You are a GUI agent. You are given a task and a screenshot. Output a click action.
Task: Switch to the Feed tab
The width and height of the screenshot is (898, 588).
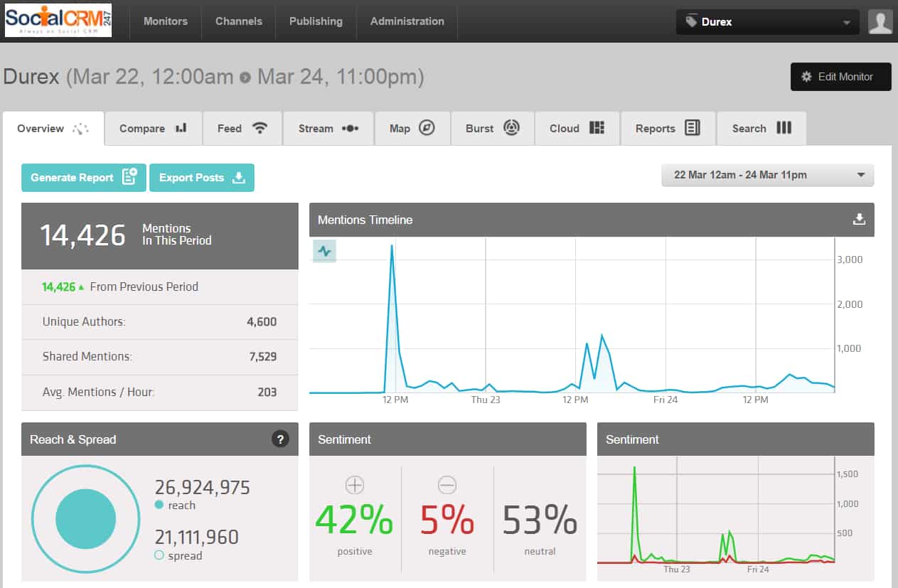point(242,129)
